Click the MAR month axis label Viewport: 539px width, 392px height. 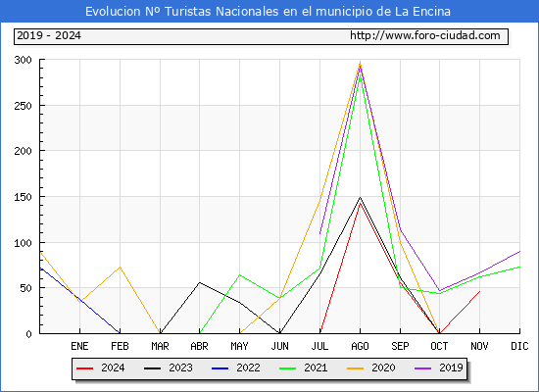point(160,346)
